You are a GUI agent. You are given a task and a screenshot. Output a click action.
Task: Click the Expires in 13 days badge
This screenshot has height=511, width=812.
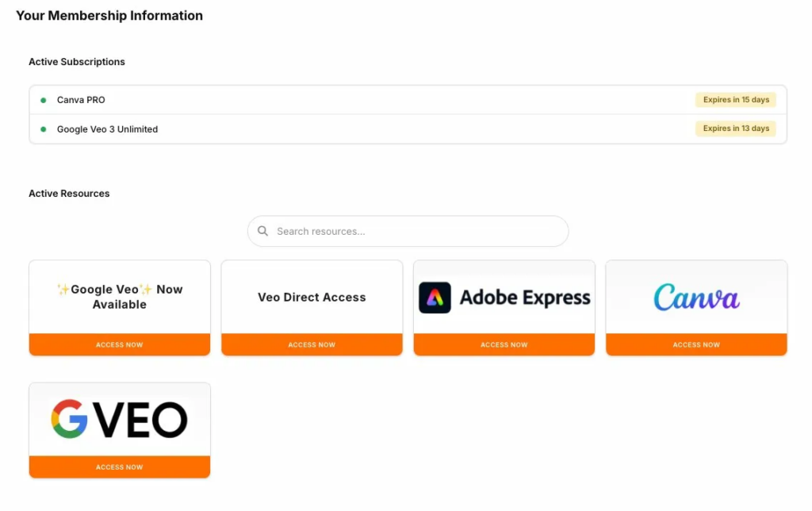coord(736,129)
